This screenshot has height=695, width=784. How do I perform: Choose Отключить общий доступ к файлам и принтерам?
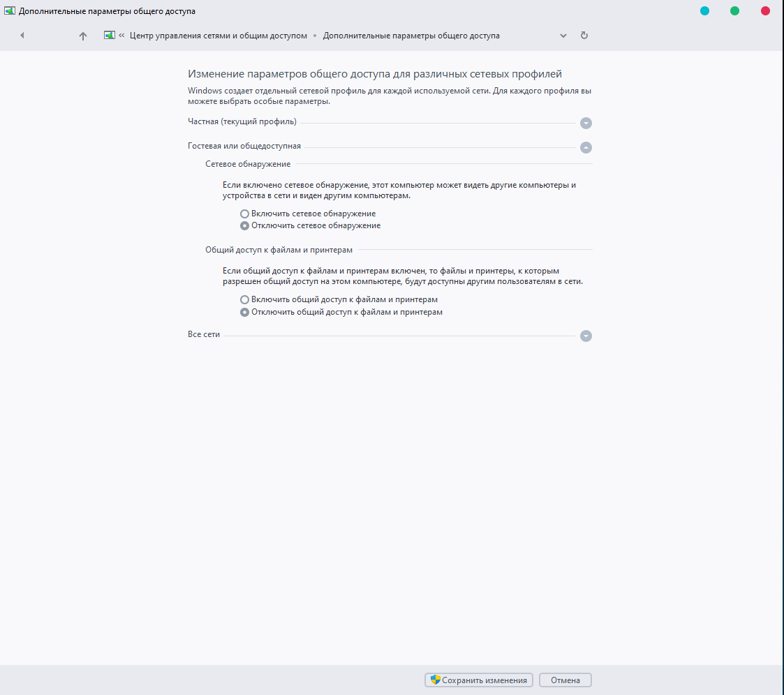(244, 313)
